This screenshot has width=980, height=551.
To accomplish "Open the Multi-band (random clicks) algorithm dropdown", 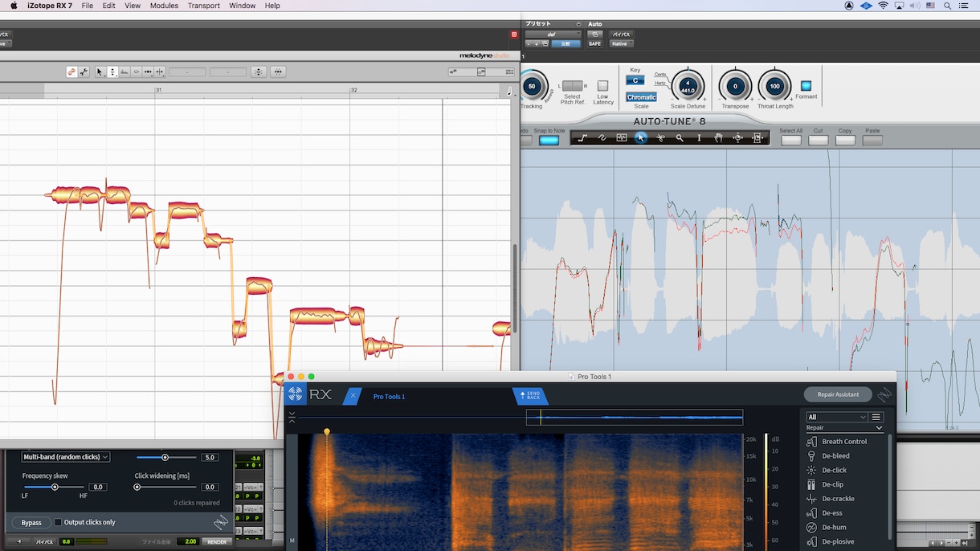I will (66, 457).
